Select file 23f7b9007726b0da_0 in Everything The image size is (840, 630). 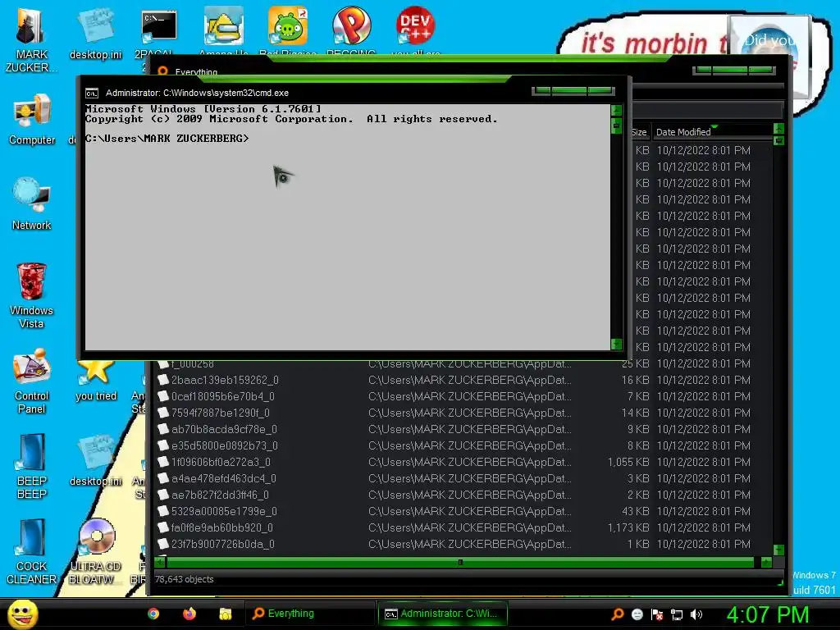223,544
